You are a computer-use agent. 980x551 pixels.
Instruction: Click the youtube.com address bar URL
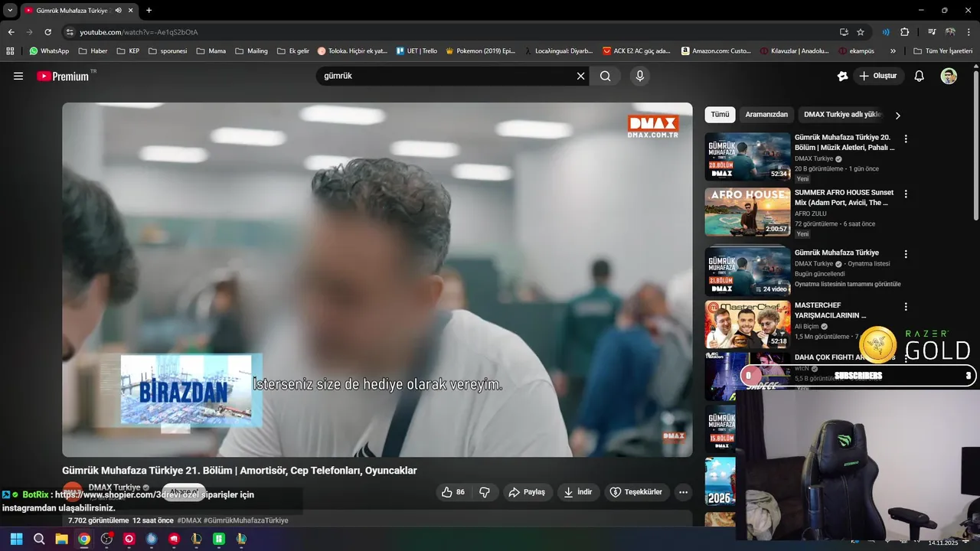(x=139, y=32)
